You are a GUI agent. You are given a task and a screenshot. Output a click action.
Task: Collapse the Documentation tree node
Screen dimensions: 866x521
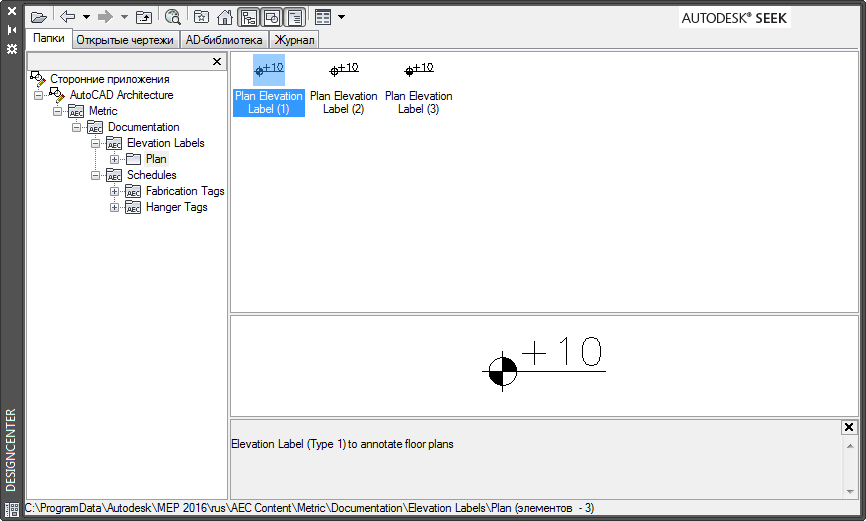pos(76,127)
